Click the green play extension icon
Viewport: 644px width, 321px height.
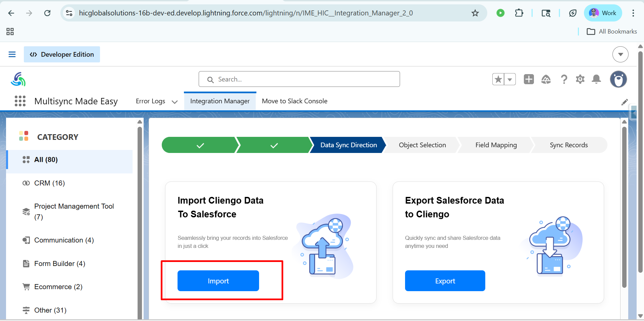500,13
